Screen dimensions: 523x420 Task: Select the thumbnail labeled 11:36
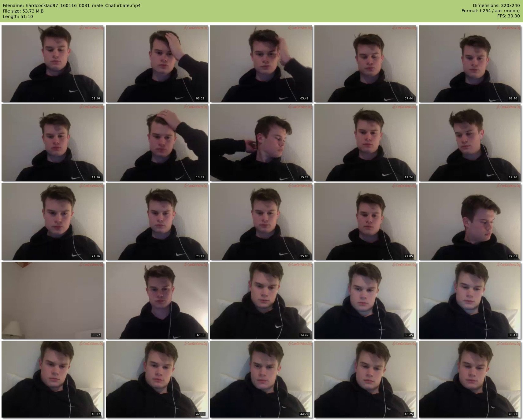tap(53, 143)
